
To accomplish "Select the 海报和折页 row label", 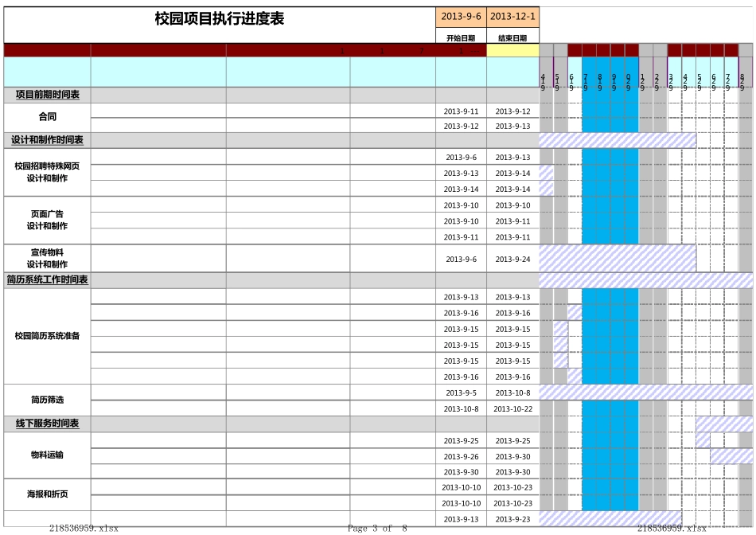I will pos(47,494).
